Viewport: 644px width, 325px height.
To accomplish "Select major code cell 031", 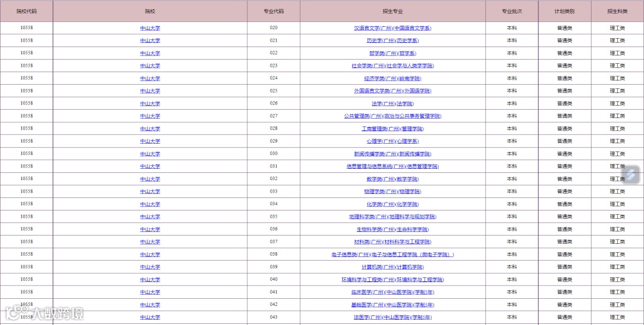I will (274, 166).
